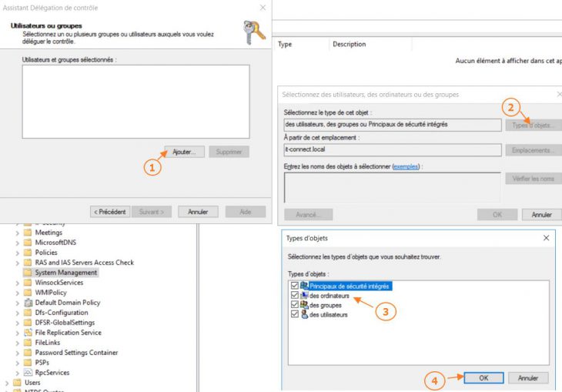Confirm Types d'objets dialog with OK

pos(483,378)
